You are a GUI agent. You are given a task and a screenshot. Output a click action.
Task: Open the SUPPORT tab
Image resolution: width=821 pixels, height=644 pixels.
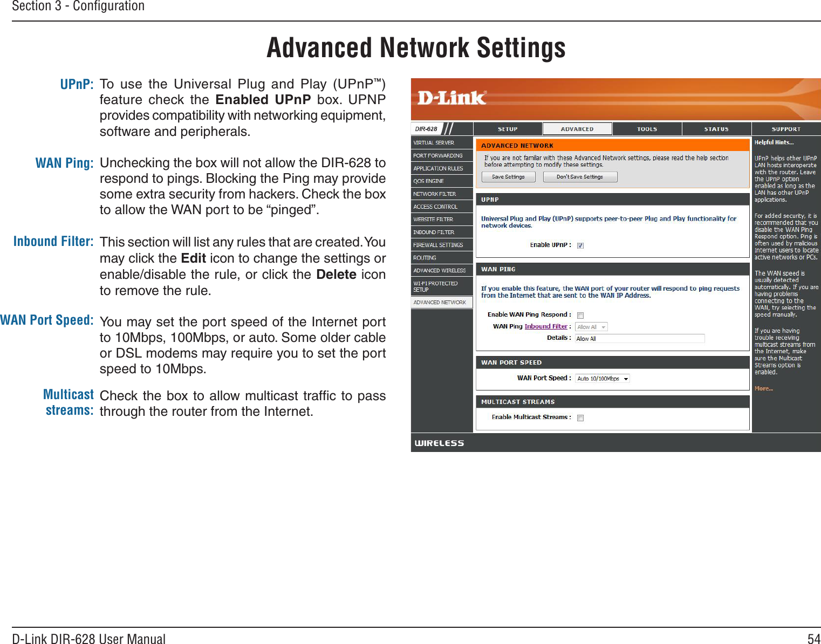click(x=786, y=129)
